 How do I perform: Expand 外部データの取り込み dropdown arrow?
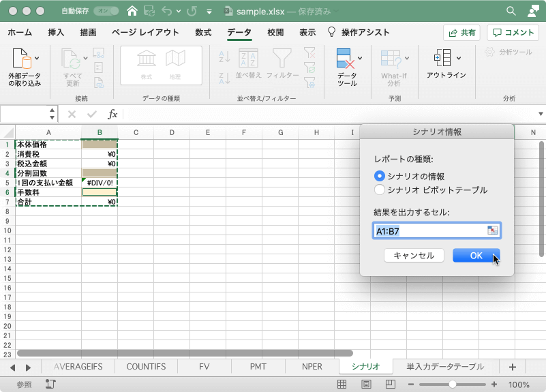coord(37,58)
